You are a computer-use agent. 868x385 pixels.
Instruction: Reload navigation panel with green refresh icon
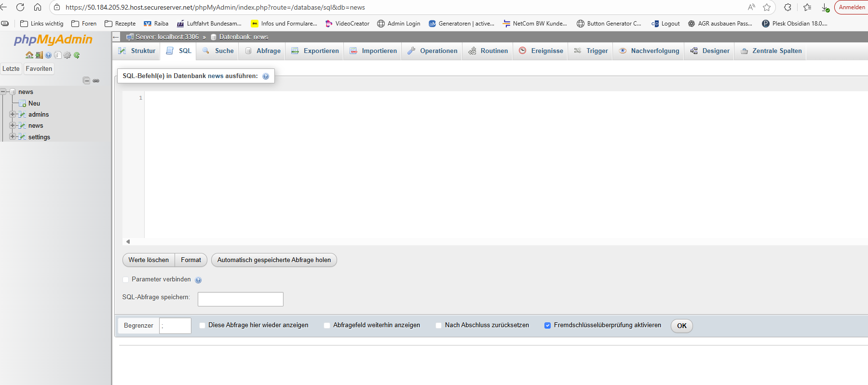click(77, 55)
